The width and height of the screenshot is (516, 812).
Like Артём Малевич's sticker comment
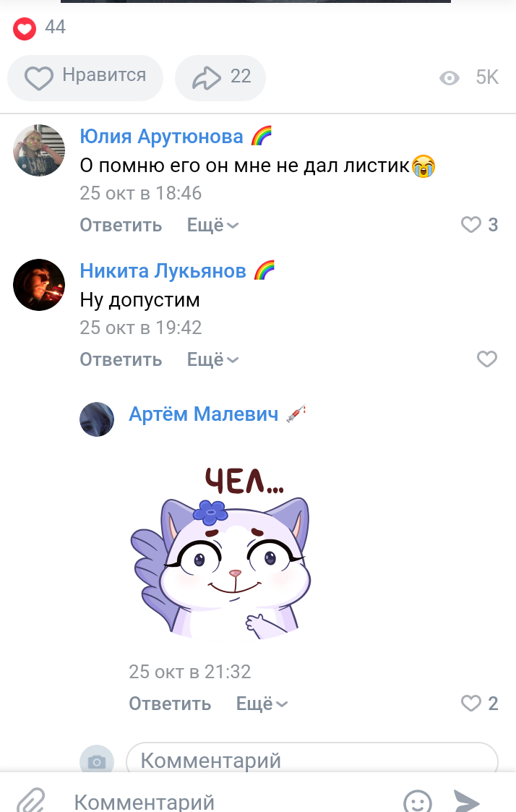click(471, 704)
